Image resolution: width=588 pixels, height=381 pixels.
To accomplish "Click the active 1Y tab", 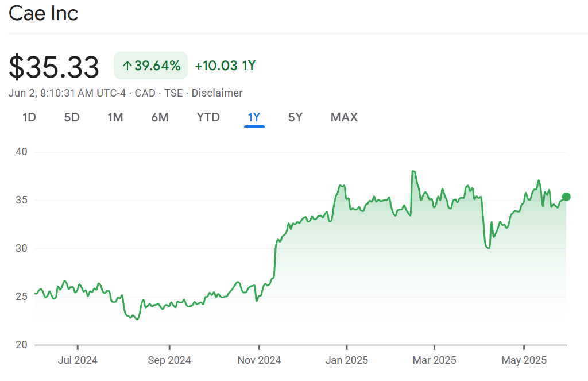I will point(254,117).
